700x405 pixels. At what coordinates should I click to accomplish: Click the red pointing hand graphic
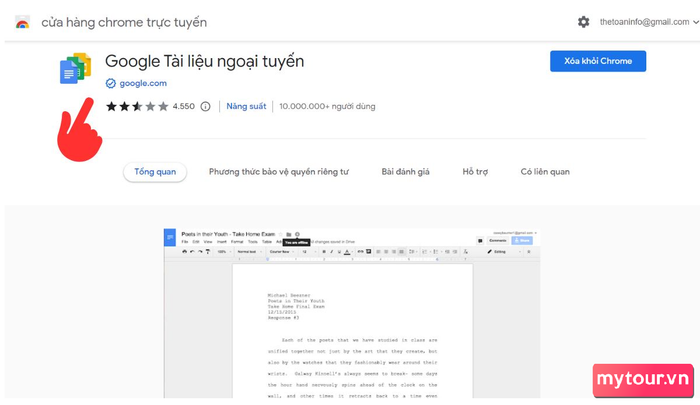click(79, 130)
